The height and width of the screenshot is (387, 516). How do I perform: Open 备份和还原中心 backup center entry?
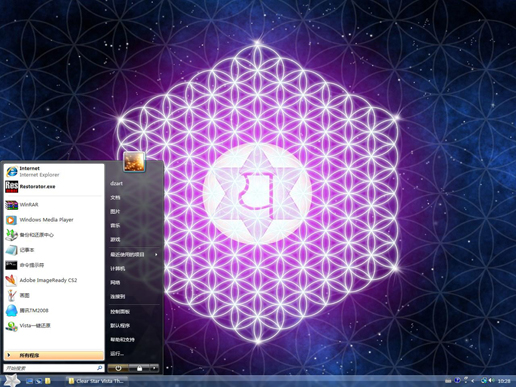54,235
